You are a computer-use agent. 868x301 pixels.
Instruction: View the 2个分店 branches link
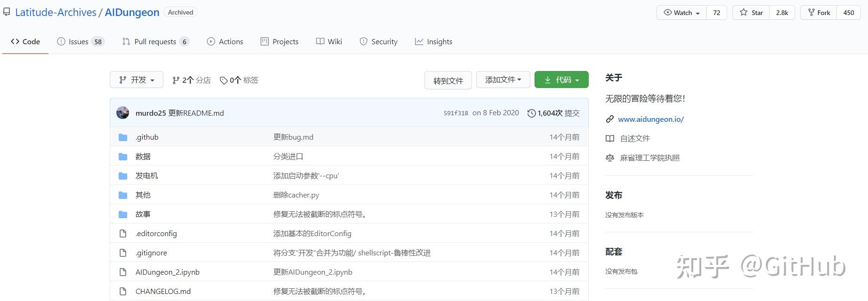click(191, 80)
